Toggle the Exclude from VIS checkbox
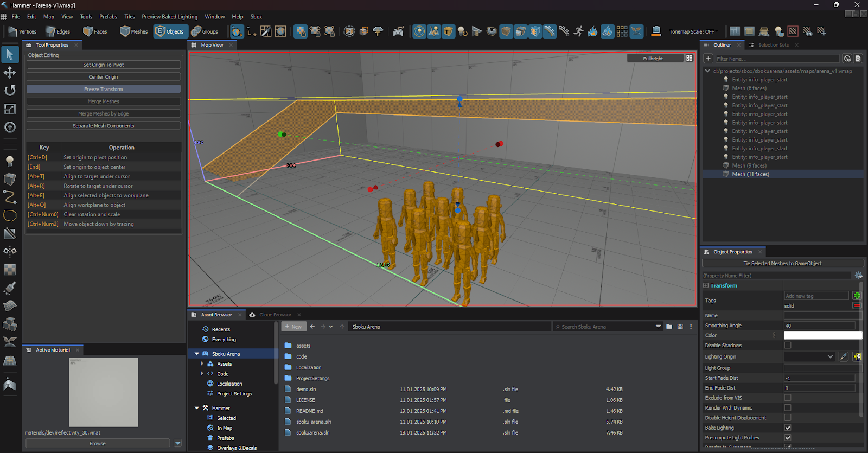The image size is (868, 453). coord(788,398)
